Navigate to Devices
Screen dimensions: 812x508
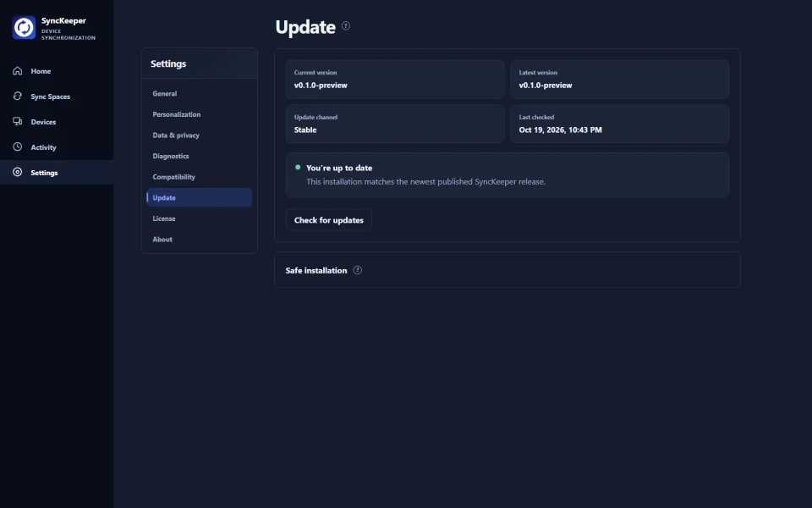click(57, 122)
